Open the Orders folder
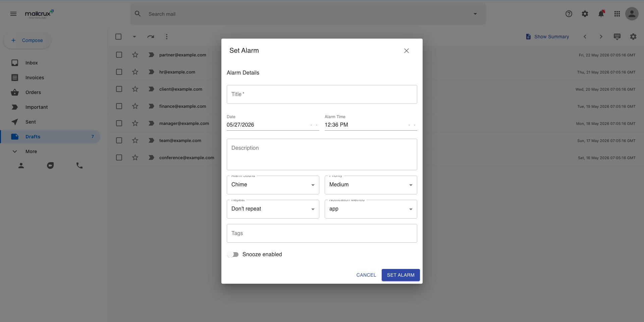Image resolution: width=644 pixels, height=322 pixels. pos(50,92)
